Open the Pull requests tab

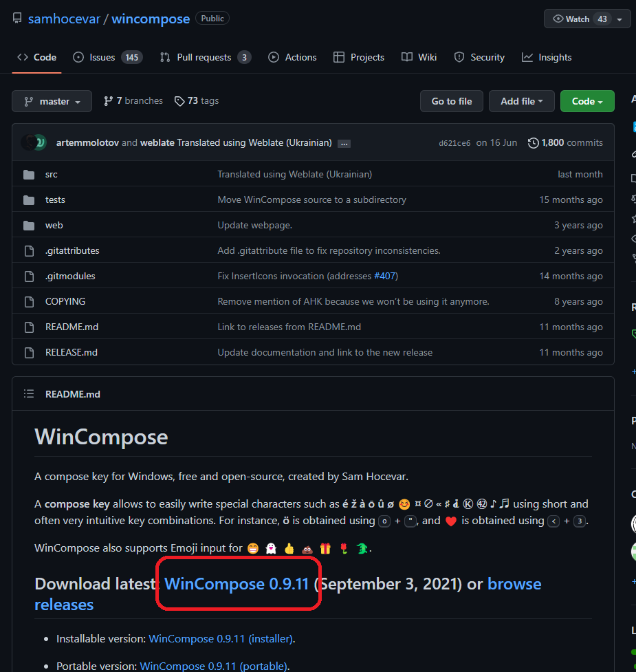coord(205,57)
